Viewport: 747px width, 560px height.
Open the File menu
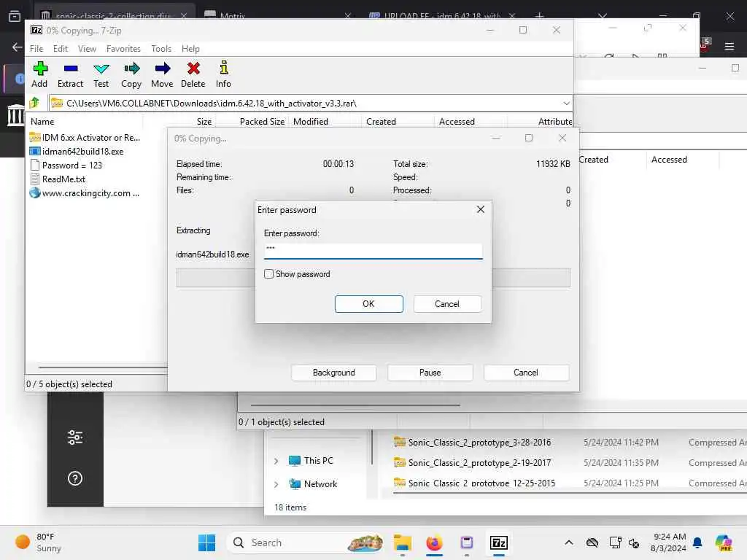36,49
